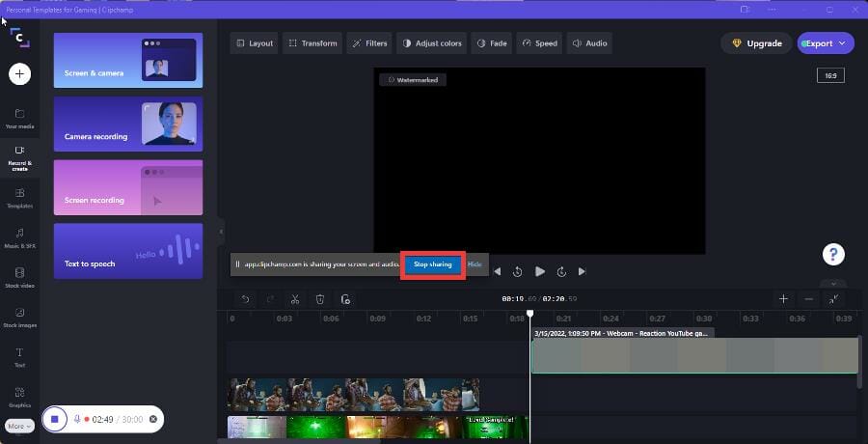The height and width of the screenshot is (444, 868).
Task: Open the Transform tool
Action: (x=312, y=43)
